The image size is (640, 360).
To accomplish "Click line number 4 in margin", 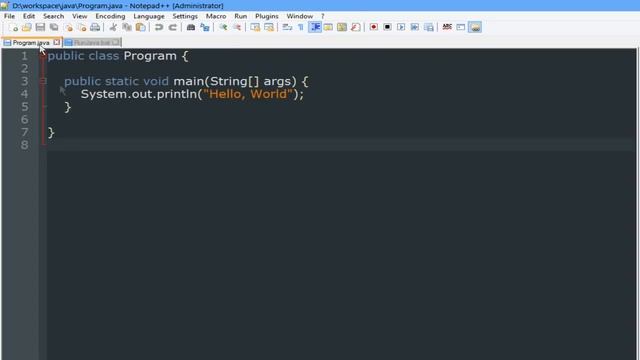I will click(x=24, y=94).
